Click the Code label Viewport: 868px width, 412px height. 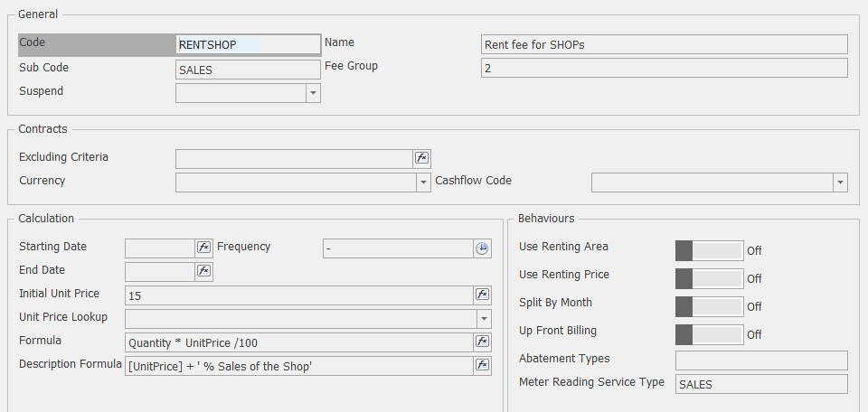33,42
